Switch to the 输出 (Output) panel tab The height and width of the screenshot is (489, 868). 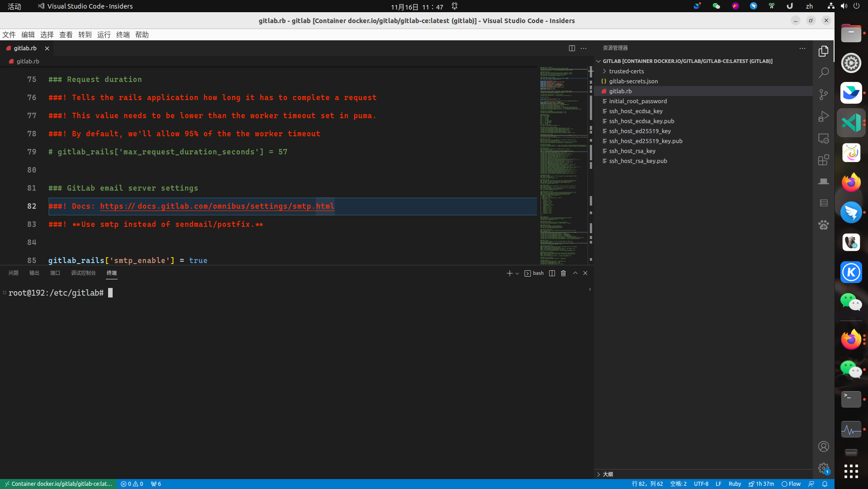point(34,273)
